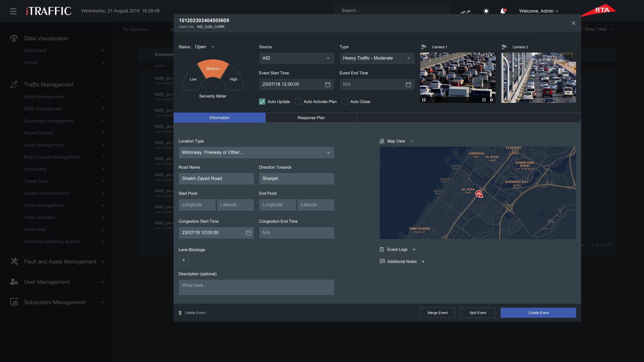Screen dimensions: 644x362
Task: Select the Equipment header checkbox in table
Action: point(145,54)
